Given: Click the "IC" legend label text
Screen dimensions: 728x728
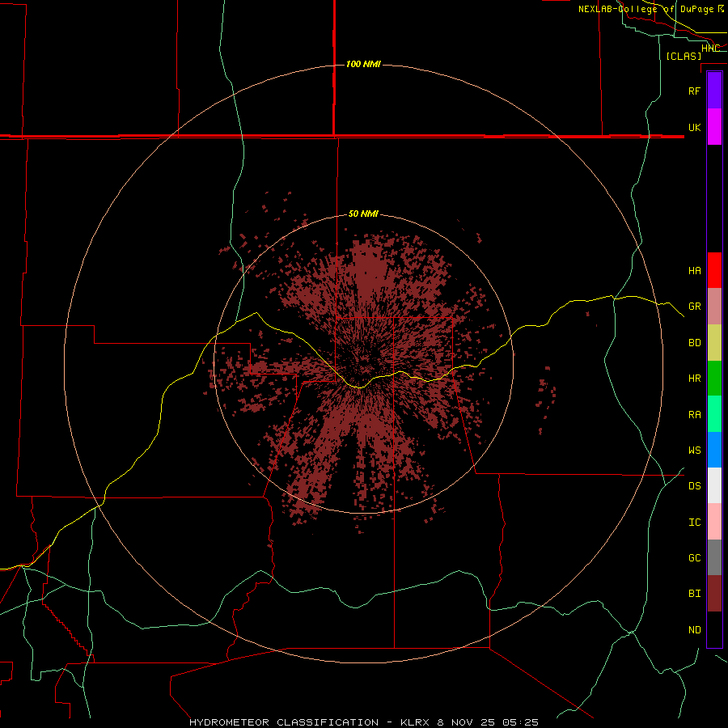Looking at the screenshot, I should tap(694, 523).
